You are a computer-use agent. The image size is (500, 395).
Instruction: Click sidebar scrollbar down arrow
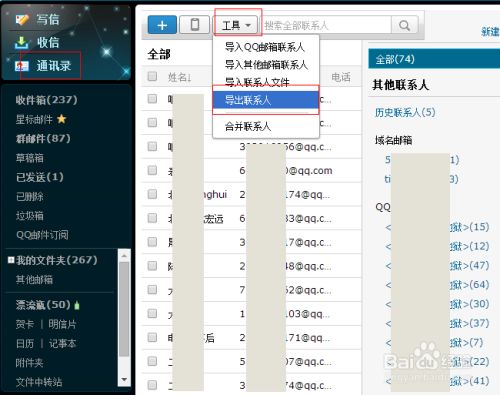pos(124,379)
